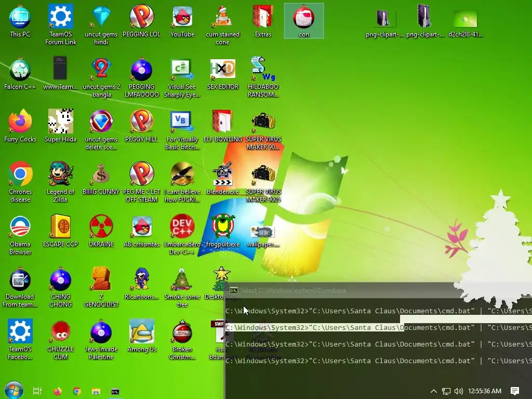Click the cmd.exe window title bar icon
532x399 pixels.
[233, 290]
